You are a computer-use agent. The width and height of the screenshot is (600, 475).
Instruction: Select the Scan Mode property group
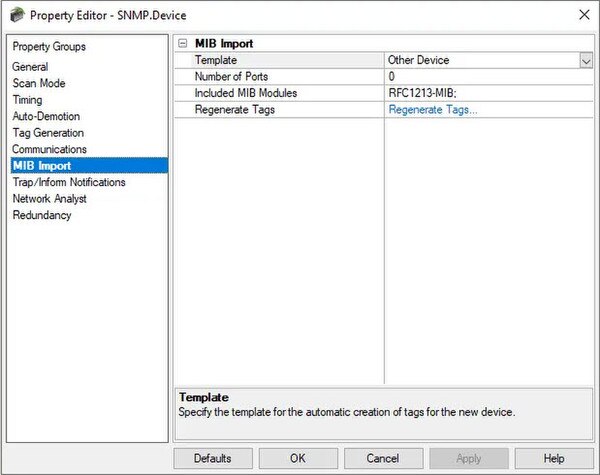(x=39, y=83)
